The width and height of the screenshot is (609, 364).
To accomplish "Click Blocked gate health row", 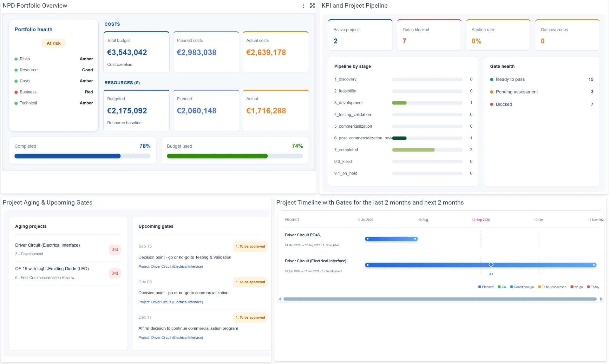I will pos(542,104).
